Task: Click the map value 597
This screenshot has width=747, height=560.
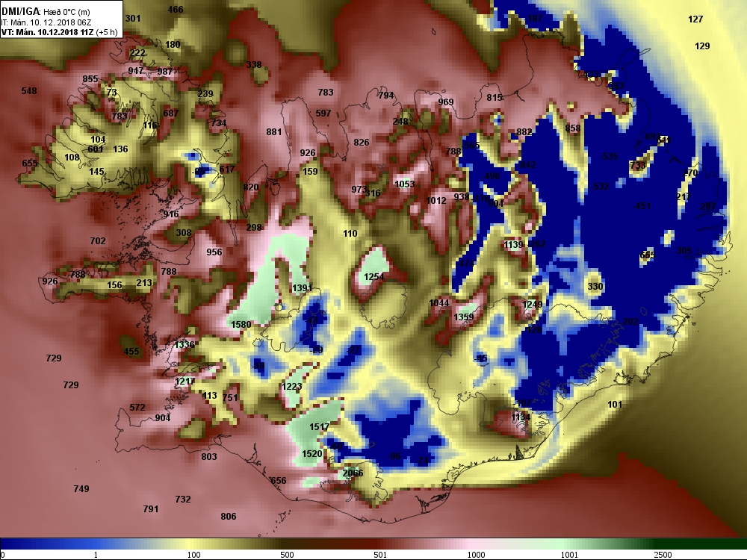Action: click(x=323, y=113)
